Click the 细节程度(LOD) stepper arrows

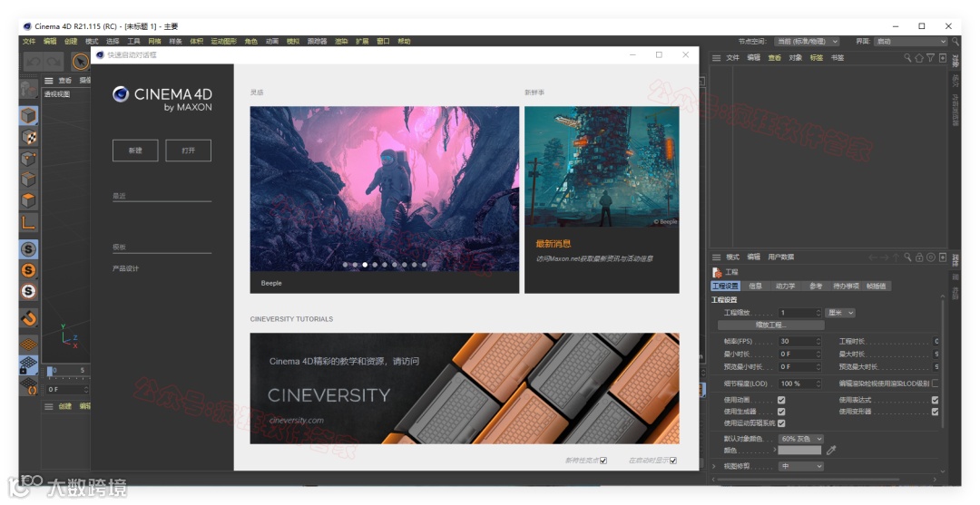(818, 384)
